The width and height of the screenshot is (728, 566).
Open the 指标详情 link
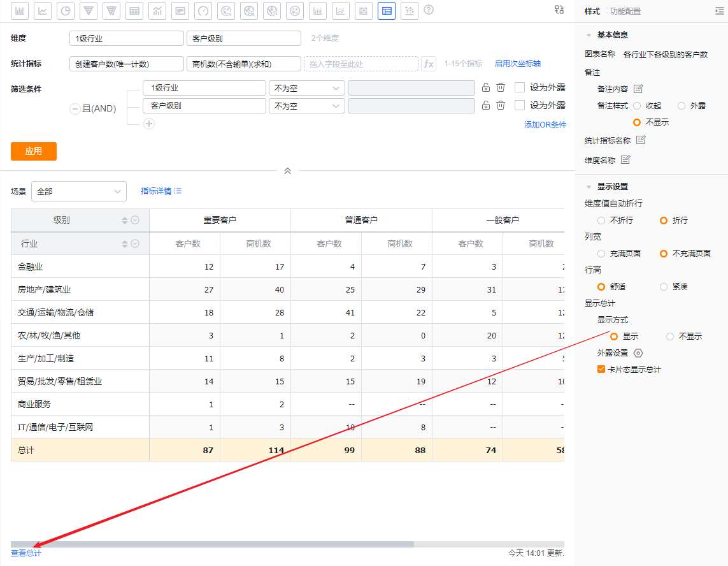(x=161, y=191)
